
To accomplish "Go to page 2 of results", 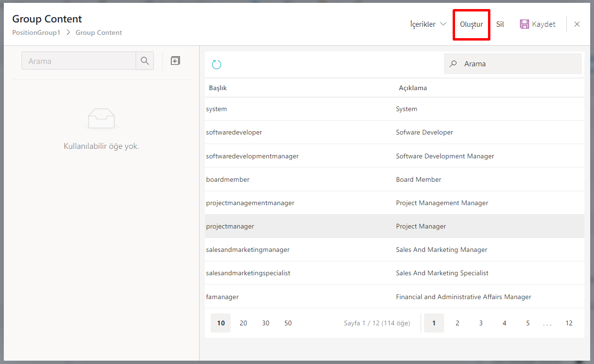I will click(x=457, y=323).
